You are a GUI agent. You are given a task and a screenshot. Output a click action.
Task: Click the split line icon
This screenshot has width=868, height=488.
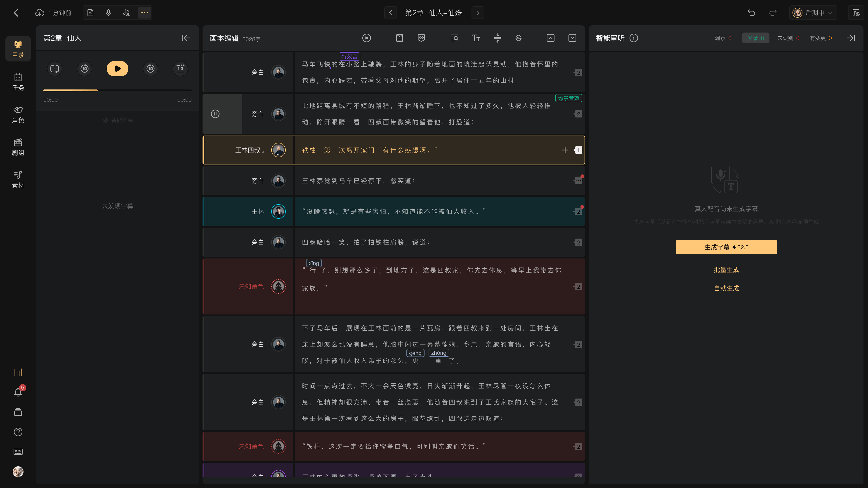(498, 38)
